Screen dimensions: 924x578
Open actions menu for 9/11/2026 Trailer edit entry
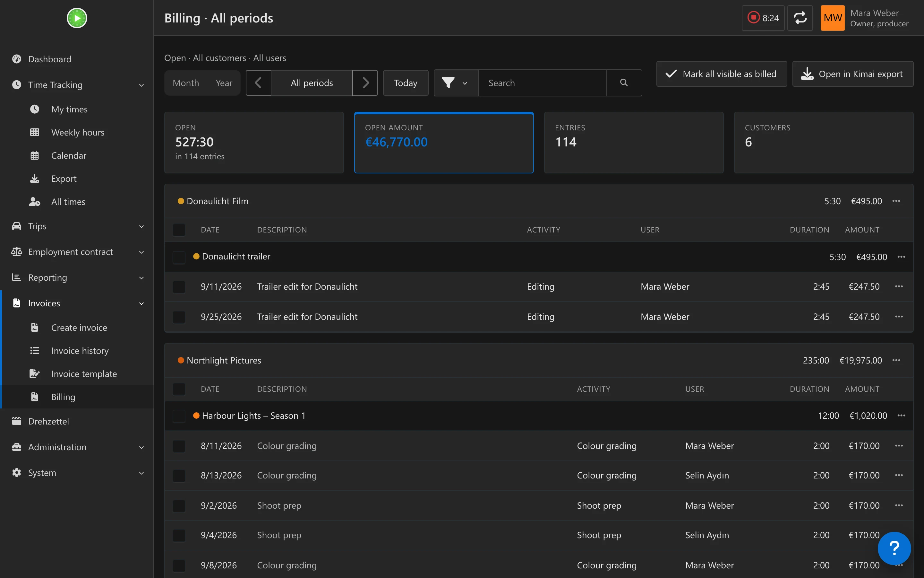point(899,286)
